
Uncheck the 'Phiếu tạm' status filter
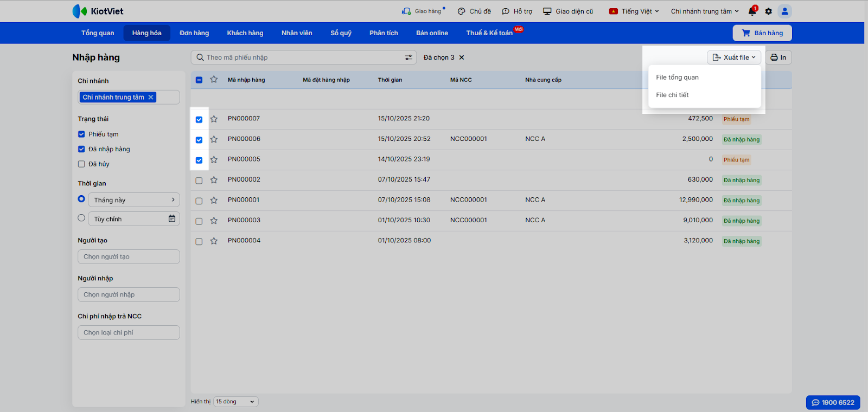tap(81, 134)
